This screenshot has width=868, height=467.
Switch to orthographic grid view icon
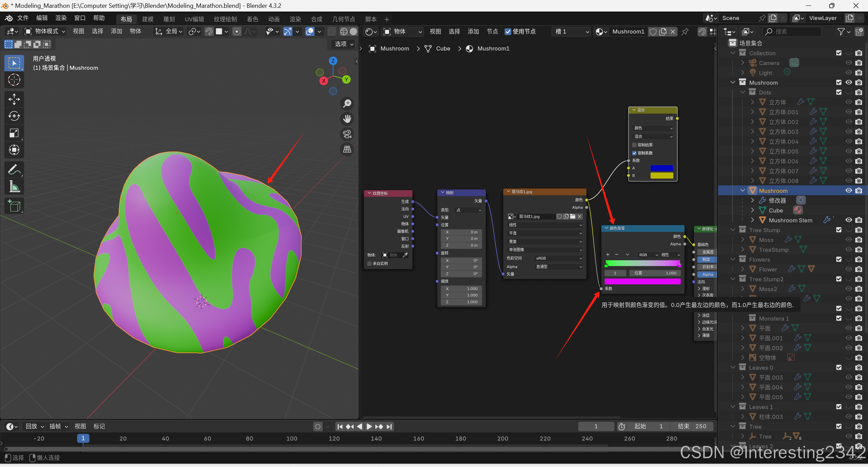tap(347, 149)
